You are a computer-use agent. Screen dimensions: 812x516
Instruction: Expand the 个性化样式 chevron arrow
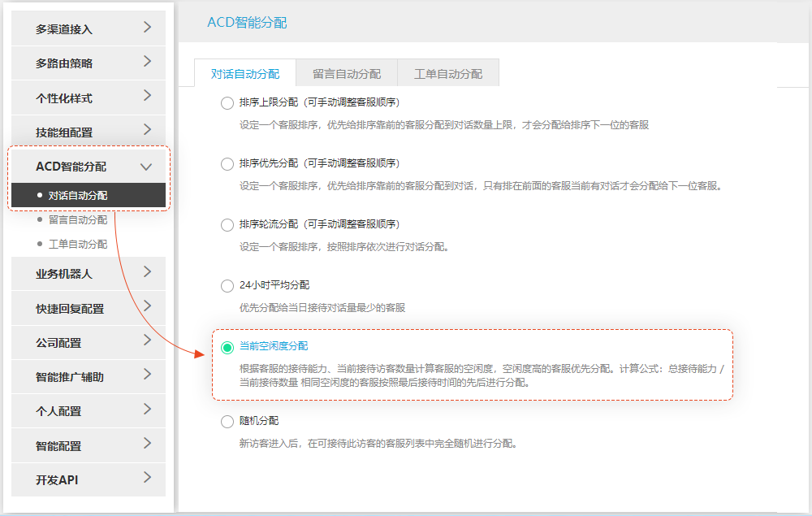click(147, 96)
